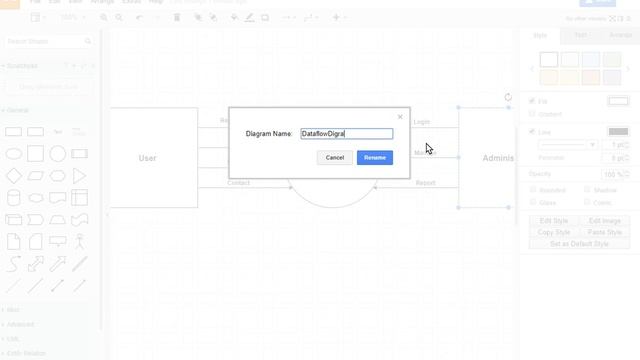Select the actor stick-figure shape
This screenshot has width=640, height=360.
tap(79, 241)
